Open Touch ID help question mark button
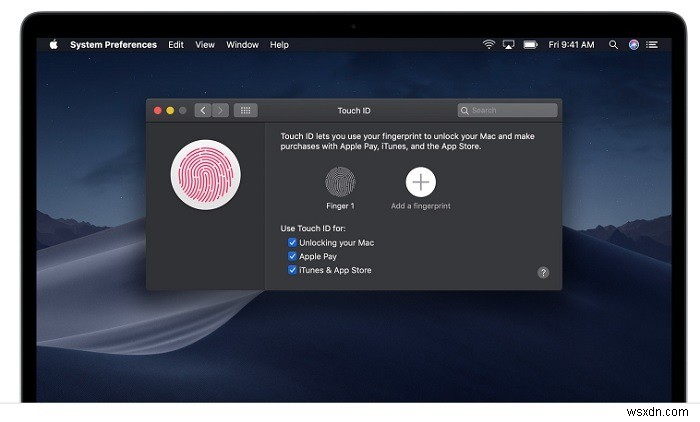This screenshot has height=422, width=700. (543, 272)
